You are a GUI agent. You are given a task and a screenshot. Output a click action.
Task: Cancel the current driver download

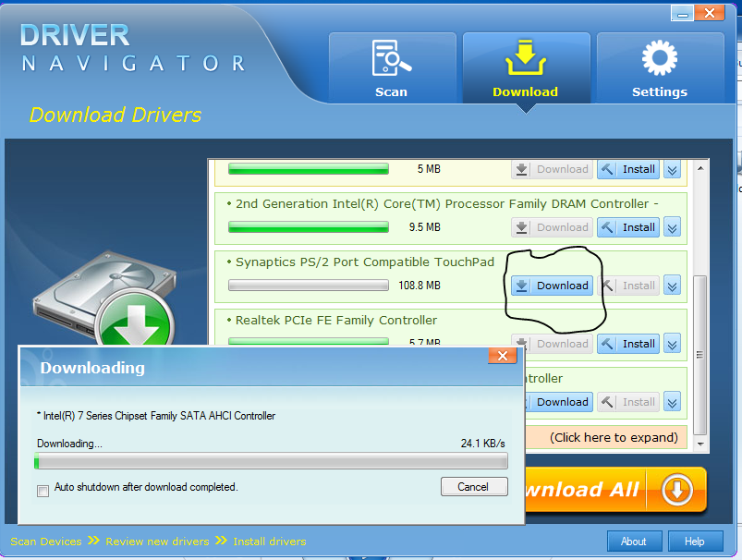pyautogui.click(x=474, y=486)
